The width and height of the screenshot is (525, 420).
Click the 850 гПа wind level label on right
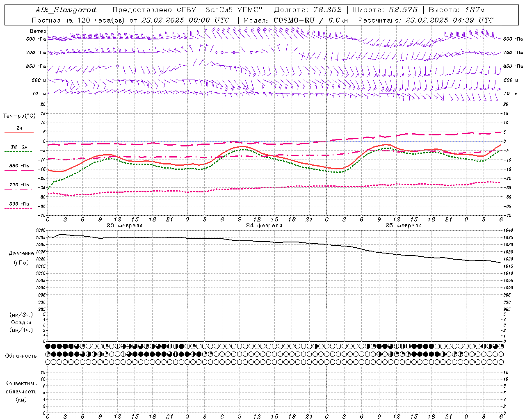513,66
